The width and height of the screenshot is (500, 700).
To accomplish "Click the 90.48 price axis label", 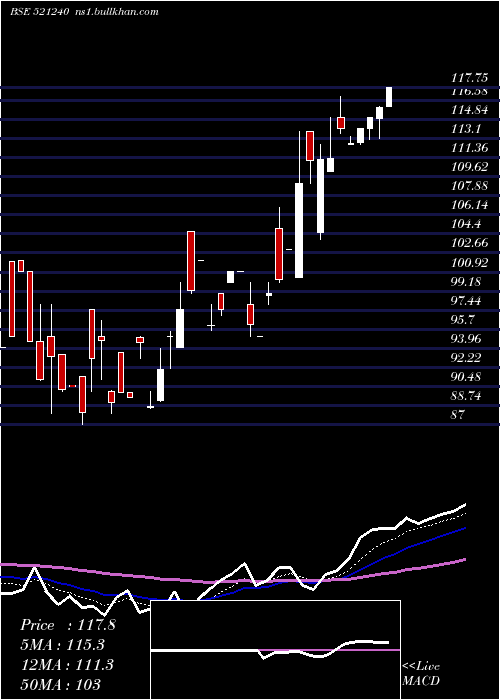I will [466, 377].
